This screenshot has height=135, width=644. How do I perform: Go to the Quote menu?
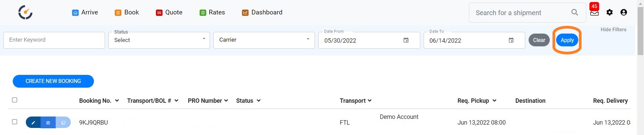pyautogui.click(x=169, y=12)
